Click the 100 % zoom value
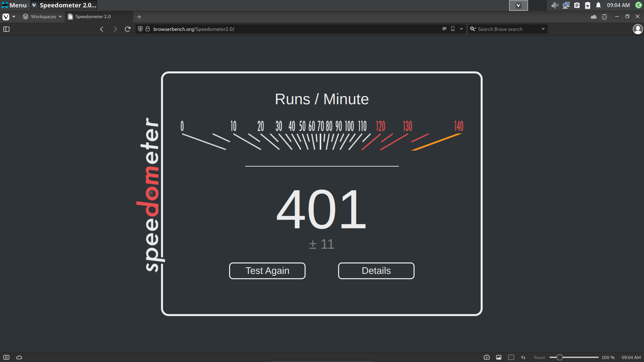644x362 pixels. pyautogui.click(x=608, y=358)
